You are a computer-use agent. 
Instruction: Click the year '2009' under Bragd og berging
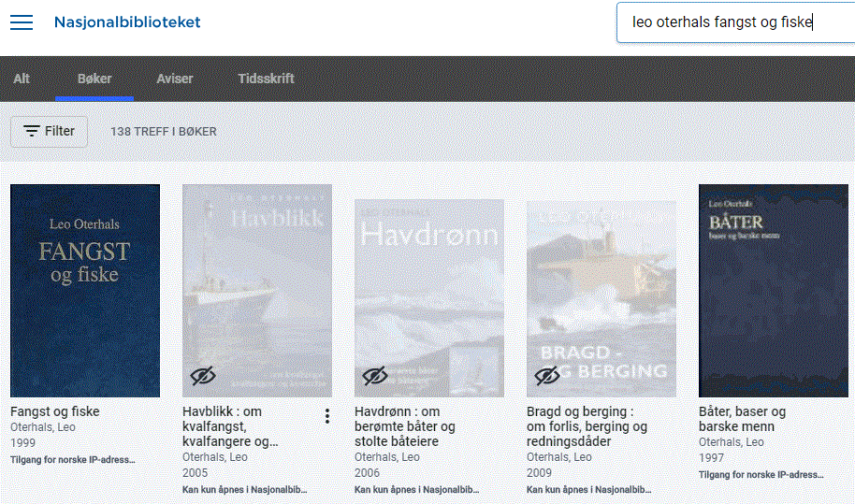pos(539,473)
